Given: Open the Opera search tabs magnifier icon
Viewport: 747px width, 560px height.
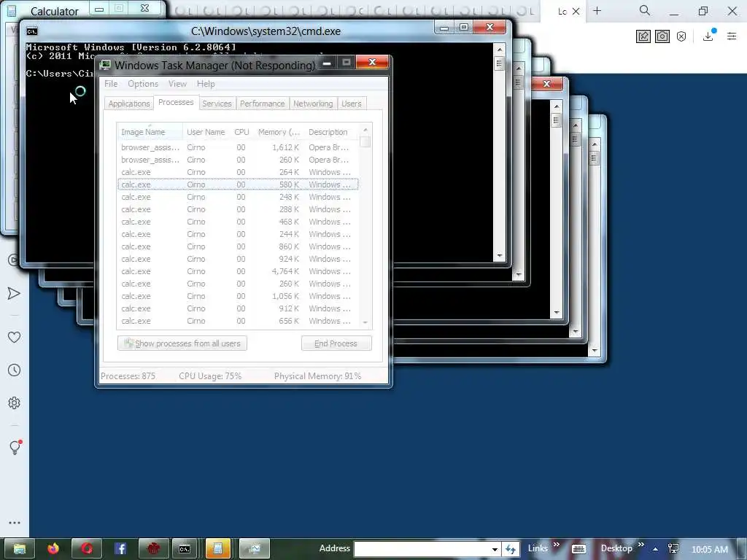Looking at the screenshot, I should pos(645,10).
